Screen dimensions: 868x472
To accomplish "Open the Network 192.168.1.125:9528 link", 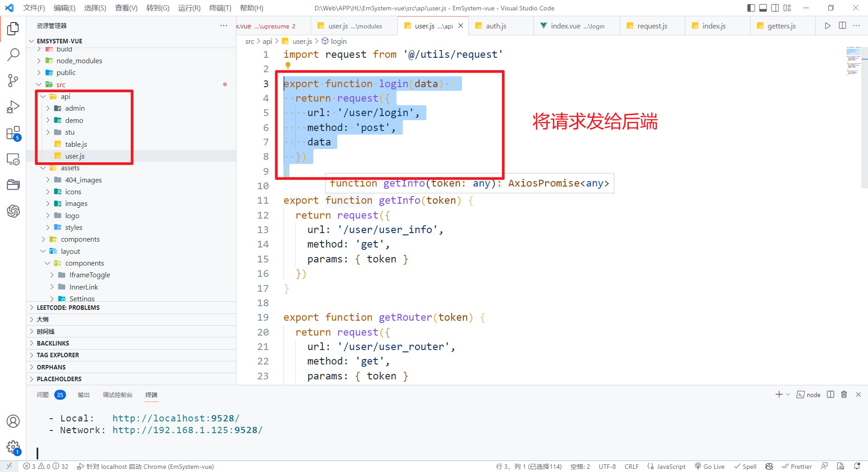I will [x=187, y=430].
